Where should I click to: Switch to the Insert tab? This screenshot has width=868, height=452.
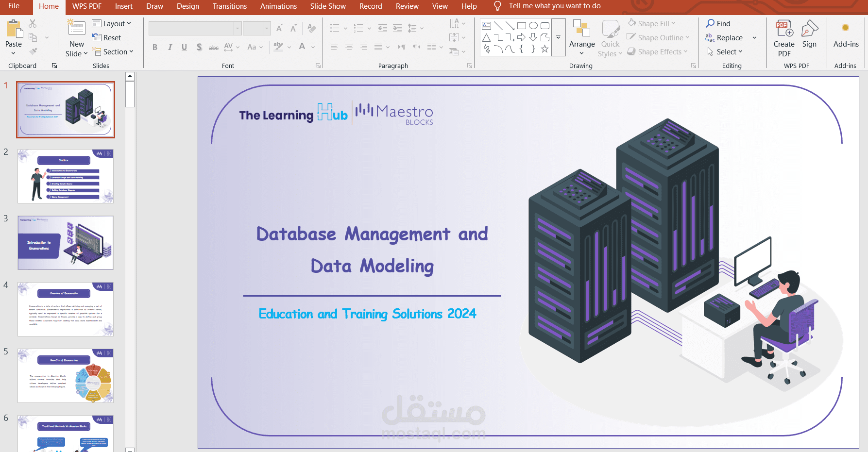(124, 6)
